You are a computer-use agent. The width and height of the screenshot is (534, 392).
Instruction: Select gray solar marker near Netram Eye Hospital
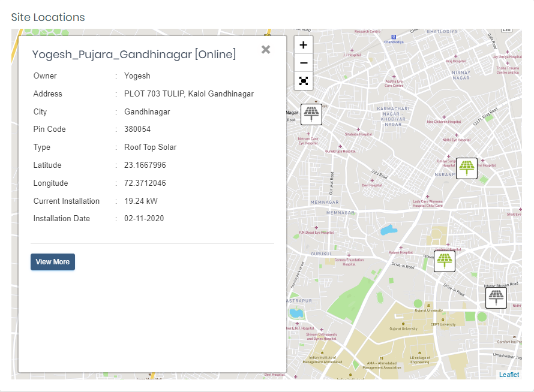click(x=311, y=114)
